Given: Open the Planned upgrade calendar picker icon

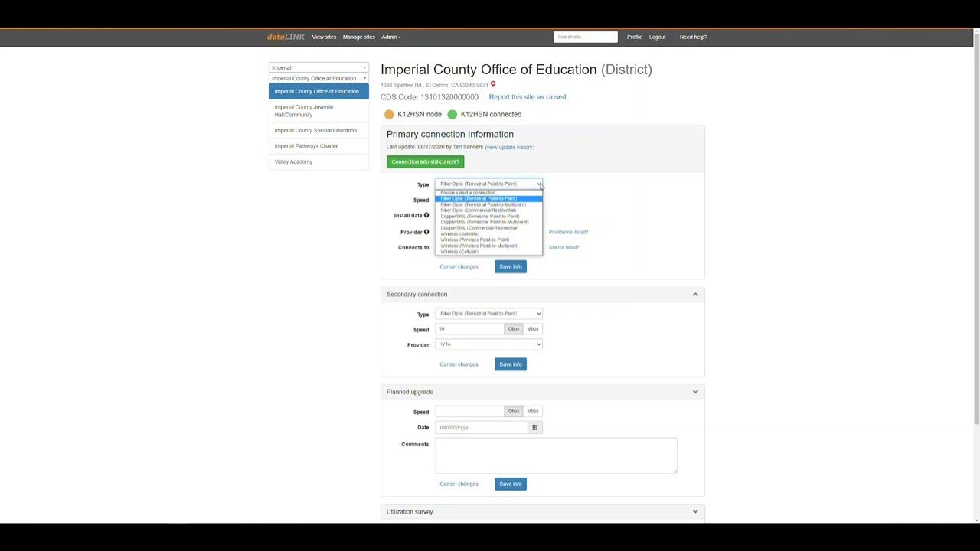Looking at the screenshot, I should click(534, 427).
